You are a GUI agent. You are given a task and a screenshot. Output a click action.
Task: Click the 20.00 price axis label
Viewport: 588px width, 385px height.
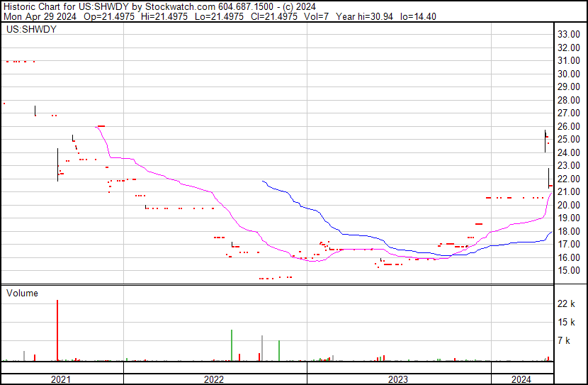[569, 205]
